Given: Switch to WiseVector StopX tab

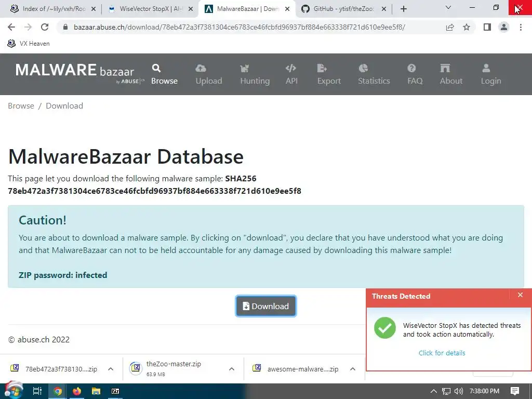Looking at the screenshot, I should 146,9.
